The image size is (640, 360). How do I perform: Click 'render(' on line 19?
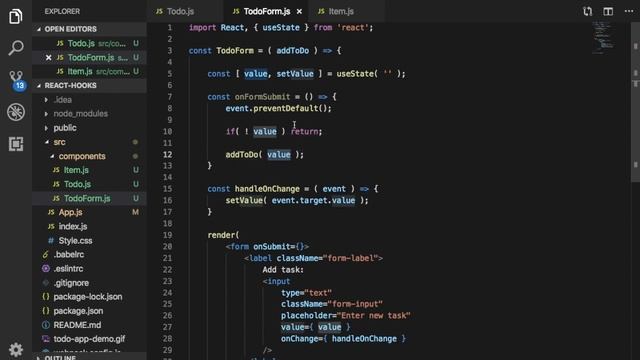(x=223, y=235)
